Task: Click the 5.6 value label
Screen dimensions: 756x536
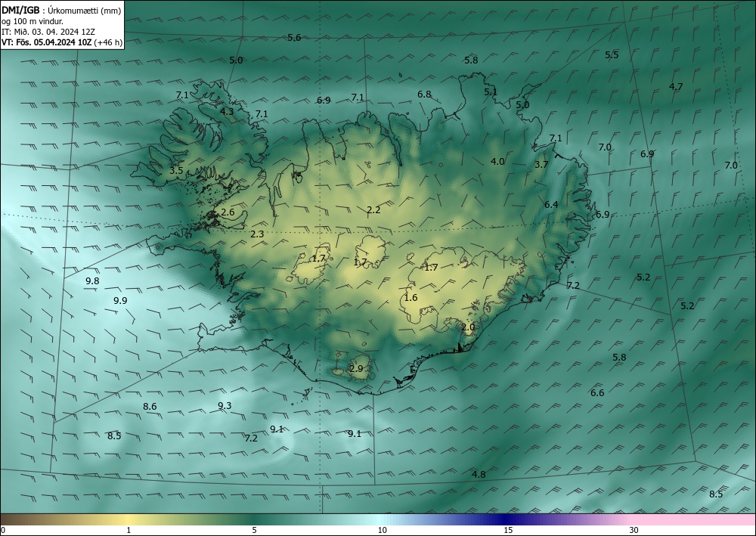Action: pos(294,38)
